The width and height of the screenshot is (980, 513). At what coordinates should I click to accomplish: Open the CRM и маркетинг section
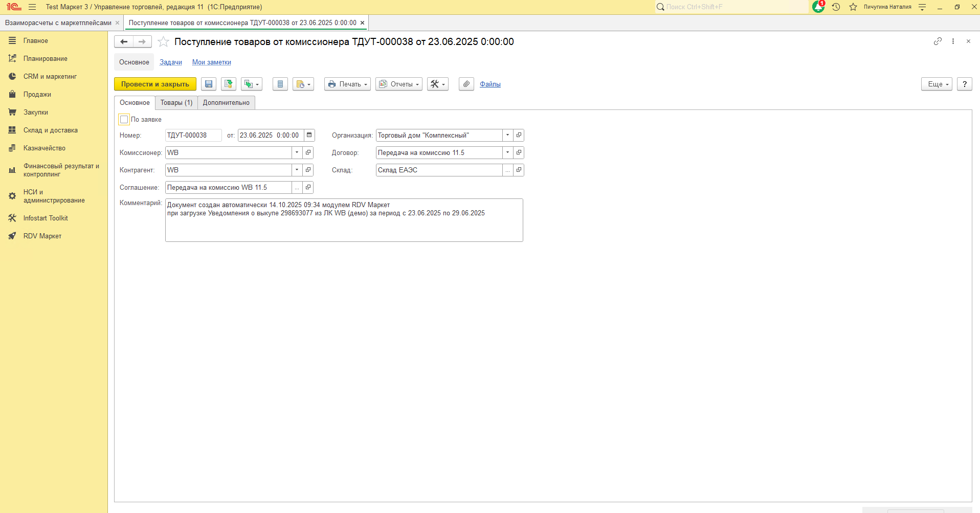[x=50, y=77]
